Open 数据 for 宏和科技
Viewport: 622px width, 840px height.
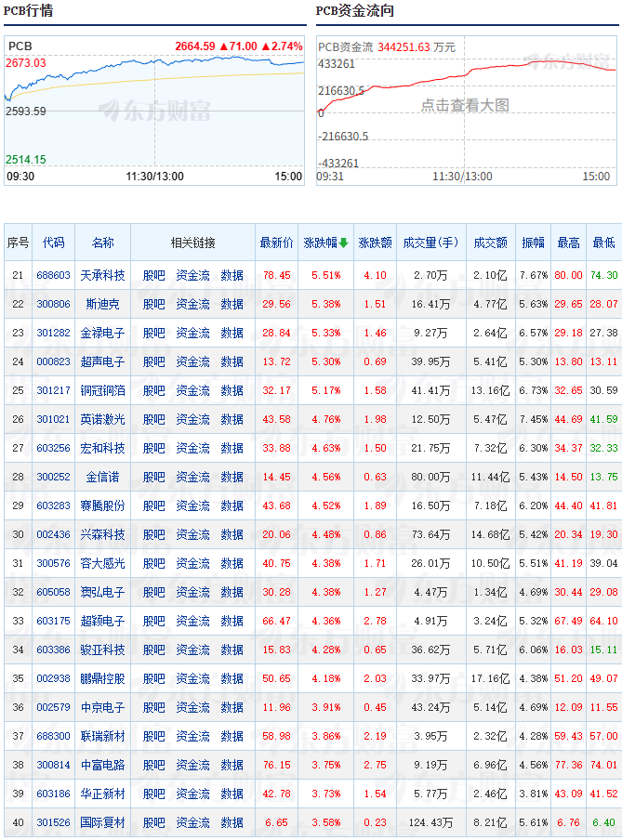coord(232,449)
